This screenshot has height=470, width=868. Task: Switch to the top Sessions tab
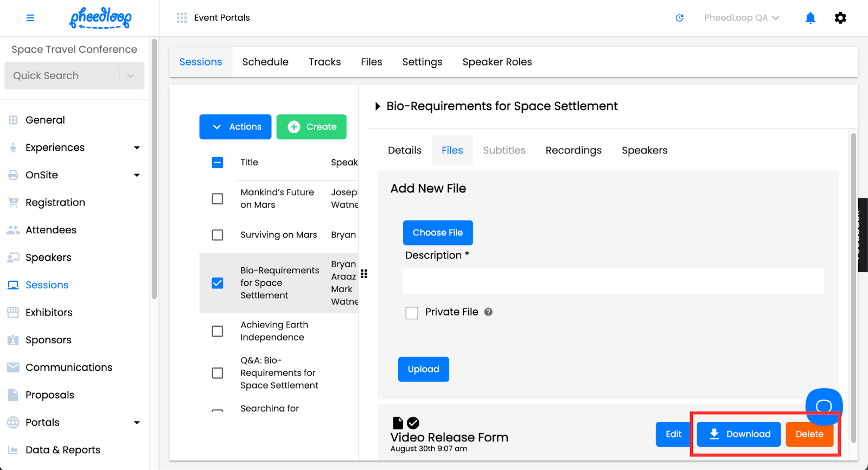click(x=201, y=62)
